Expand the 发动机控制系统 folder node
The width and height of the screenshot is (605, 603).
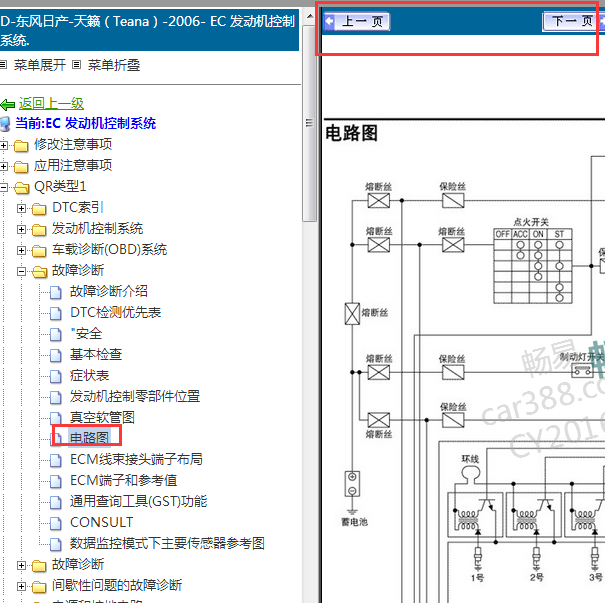pos(21,230)
